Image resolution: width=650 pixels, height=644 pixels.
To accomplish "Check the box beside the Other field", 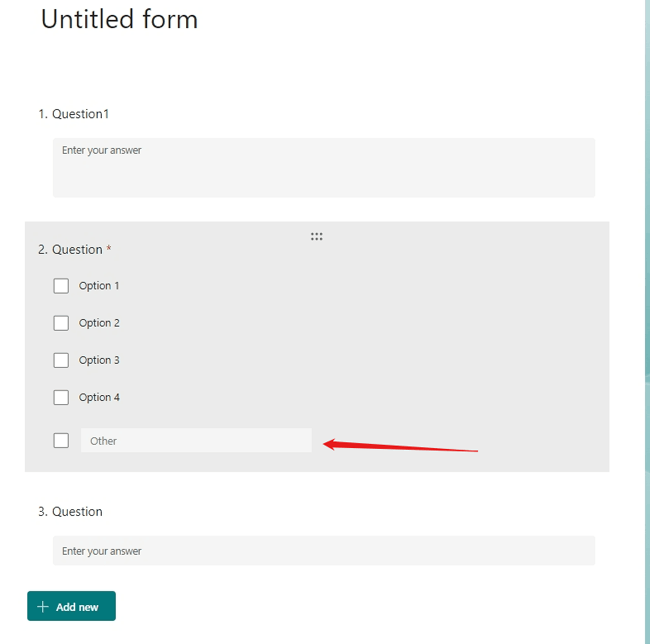I will tap(61, 440).
